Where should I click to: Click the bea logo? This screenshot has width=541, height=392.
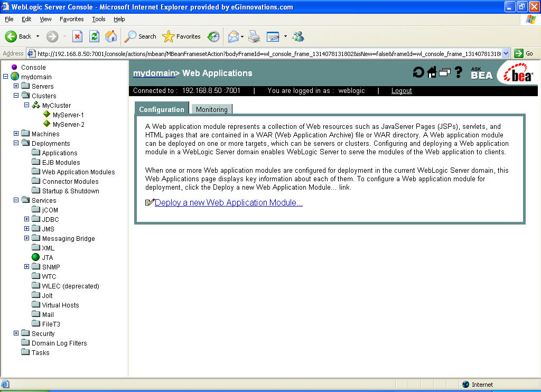click(x=519, y=73)
